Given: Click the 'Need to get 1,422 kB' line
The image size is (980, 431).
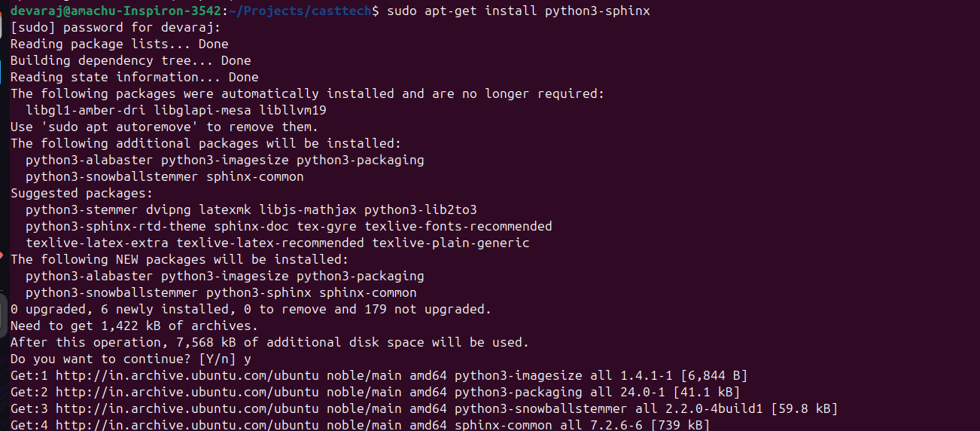Looking at the screenshot, I should coord(134,326).
